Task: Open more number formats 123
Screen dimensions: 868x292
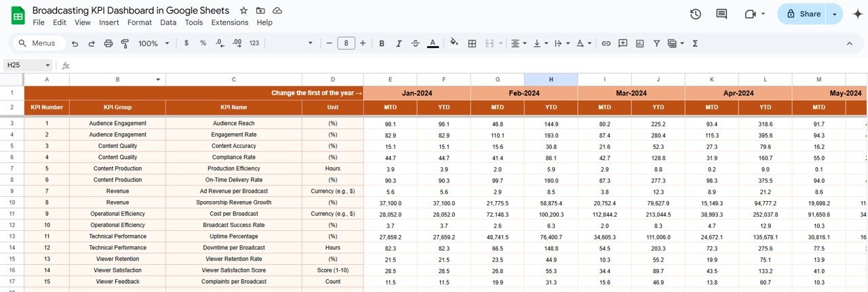Action: point(254,43)
